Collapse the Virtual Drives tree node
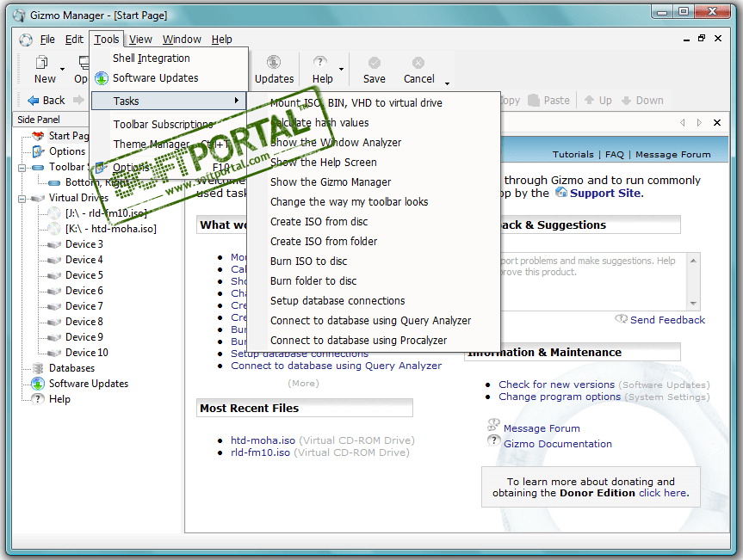The height and width of the screenshot is (560, 743). point(22,199)
